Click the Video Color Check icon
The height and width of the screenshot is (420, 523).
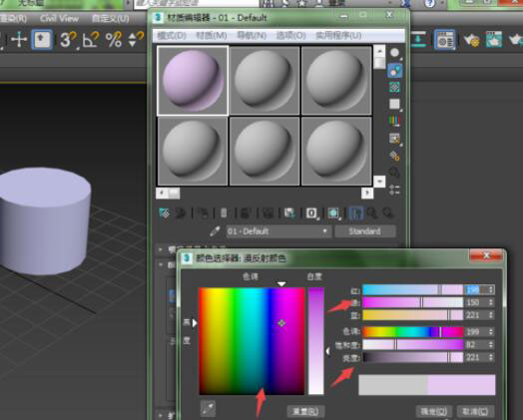click(395, 122)
